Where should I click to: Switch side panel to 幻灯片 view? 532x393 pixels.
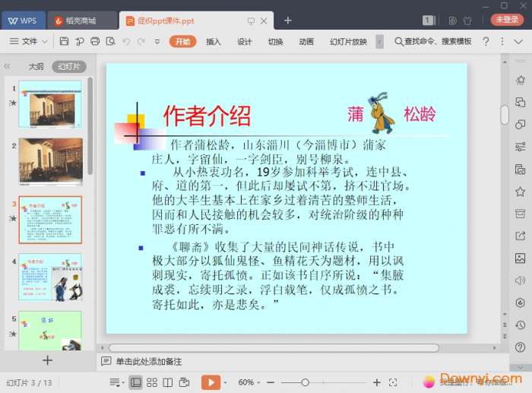[x=68, y=67]
